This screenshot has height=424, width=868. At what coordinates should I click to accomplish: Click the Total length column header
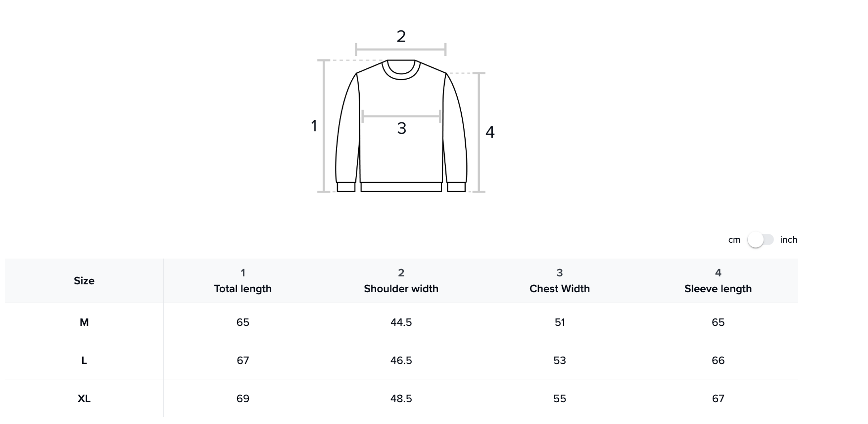pos(242,288)
